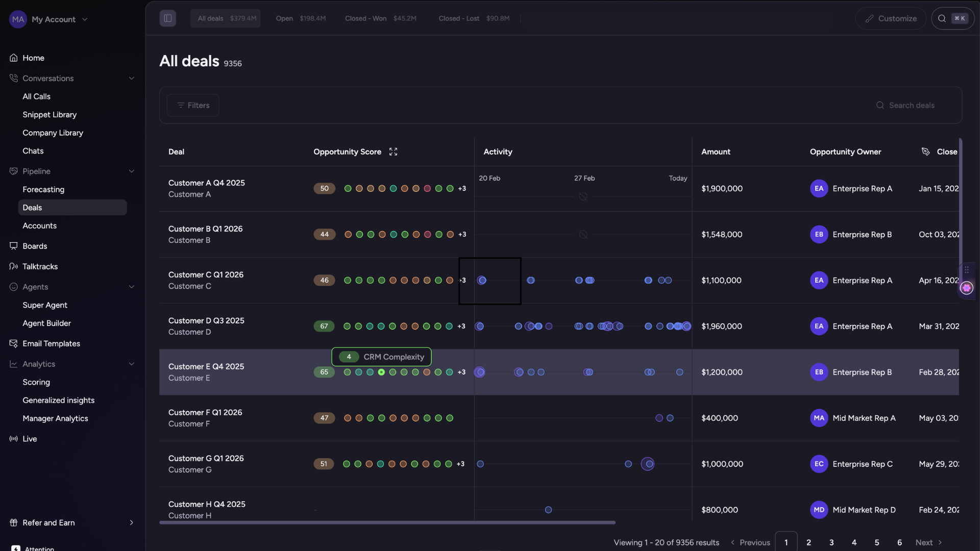Screen dimensions: 980x551
Task: Click the tag icon beside Close column
Action: tap(925, 152)
